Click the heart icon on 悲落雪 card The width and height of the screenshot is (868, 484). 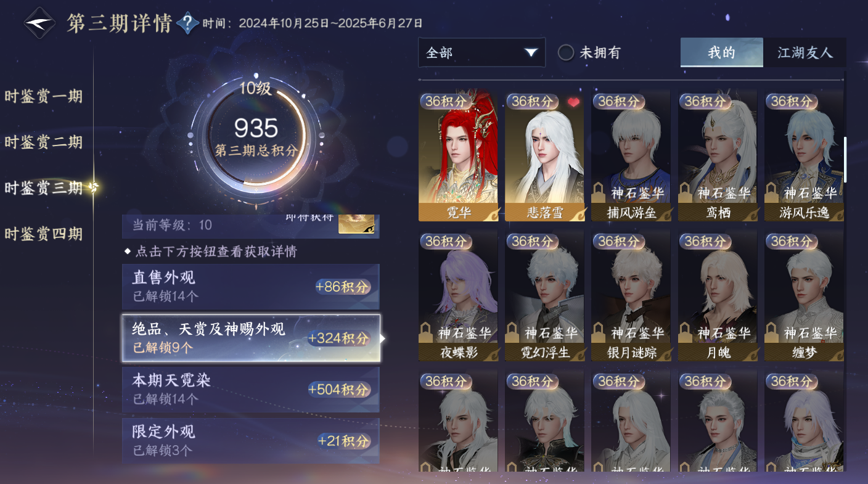pyautogui.click(x=574, y=102)
